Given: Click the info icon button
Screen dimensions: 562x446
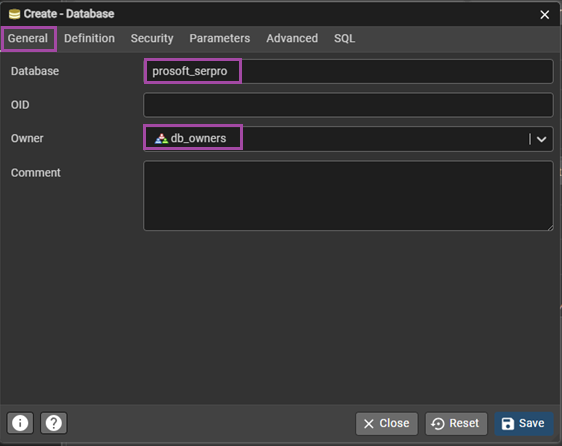Looking at the screenshot, I should (x=20, y=423).
